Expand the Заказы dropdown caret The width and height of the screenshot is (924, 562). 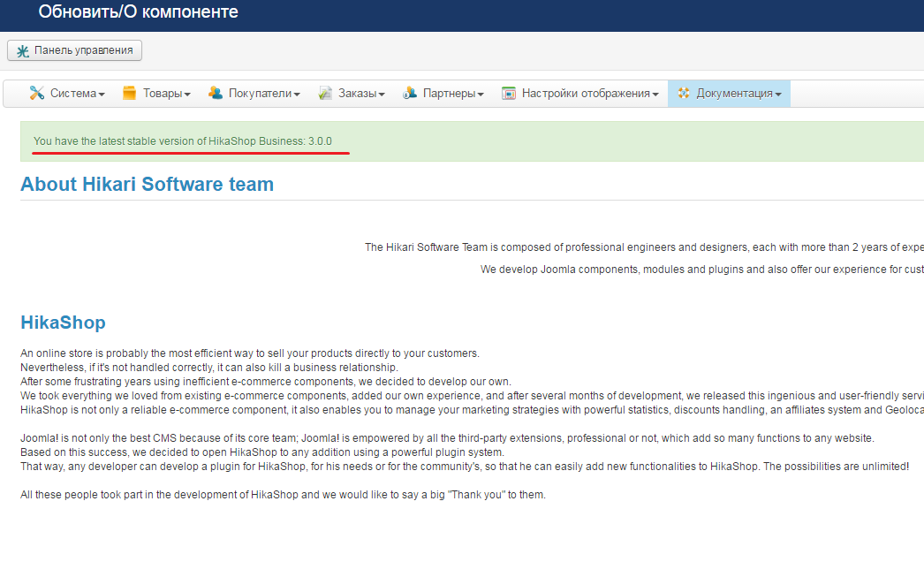pyautogui.click(x=382, y=95)
